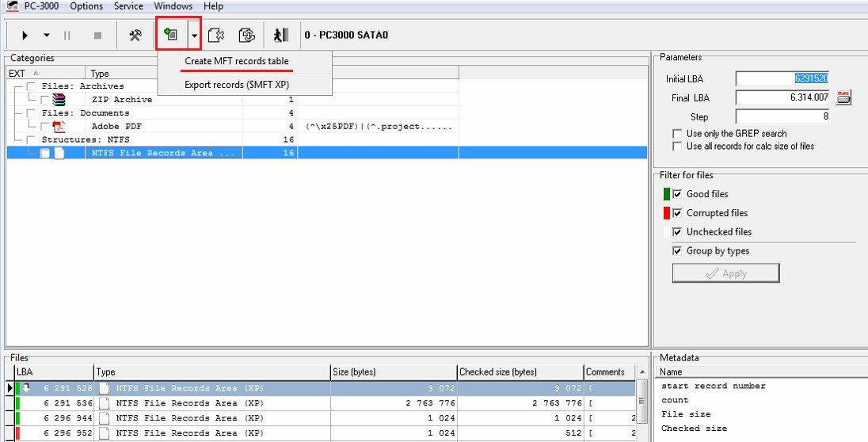Click the max drive icon beside Final LBA

tap(843, 97)
